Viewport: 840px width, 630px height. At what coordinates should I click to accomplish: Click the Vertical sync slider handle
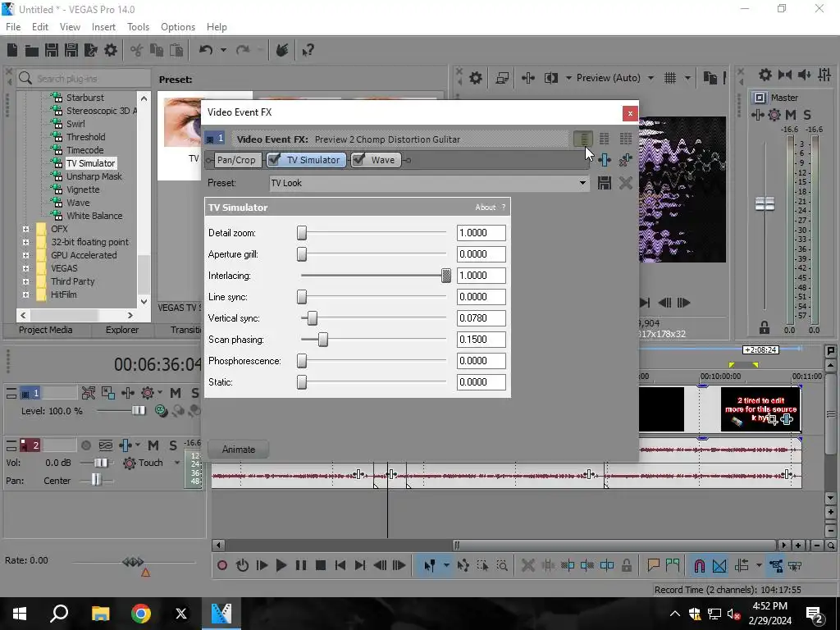click(313, 318)
